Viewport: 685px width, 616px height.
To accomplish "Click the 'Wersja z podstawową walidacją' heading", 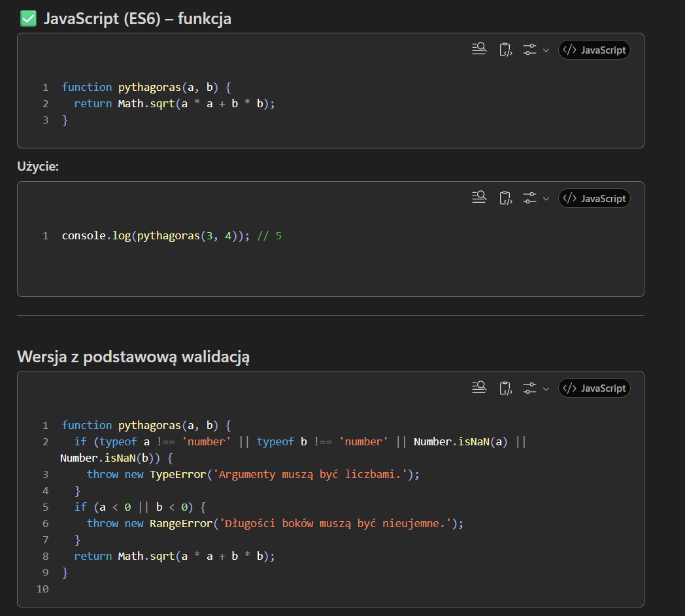I will pos(133,357).
